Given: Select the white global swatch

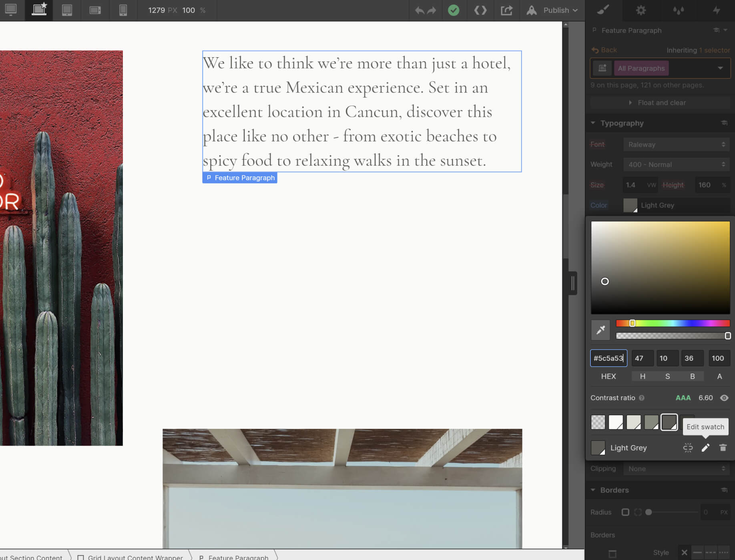Looking at the screenshot, I should [x=616, y=422].
